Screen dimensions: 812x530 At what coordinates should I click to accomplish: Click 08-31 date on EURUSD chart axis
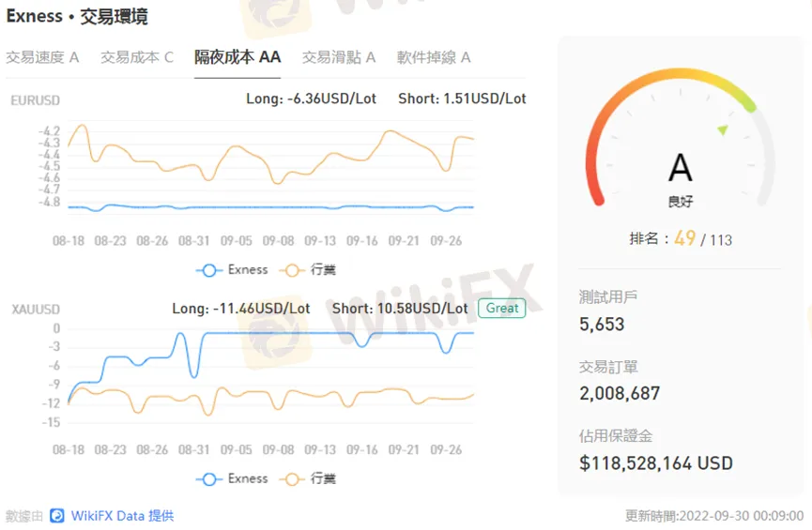click(x=194, y=241)
